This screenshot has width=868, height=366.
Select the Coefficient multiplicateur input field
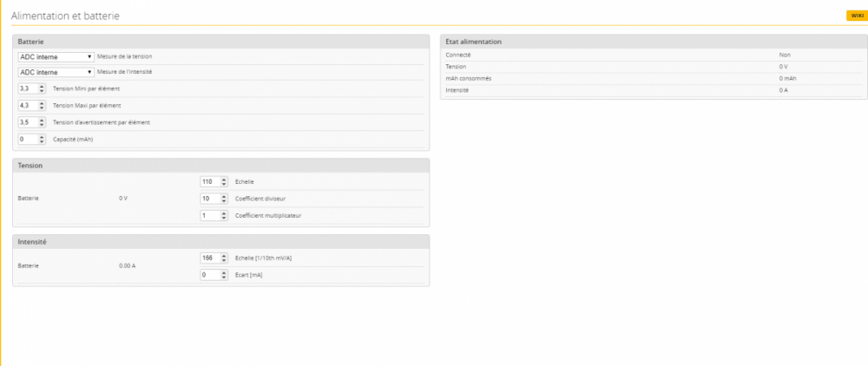pos(207,215)
